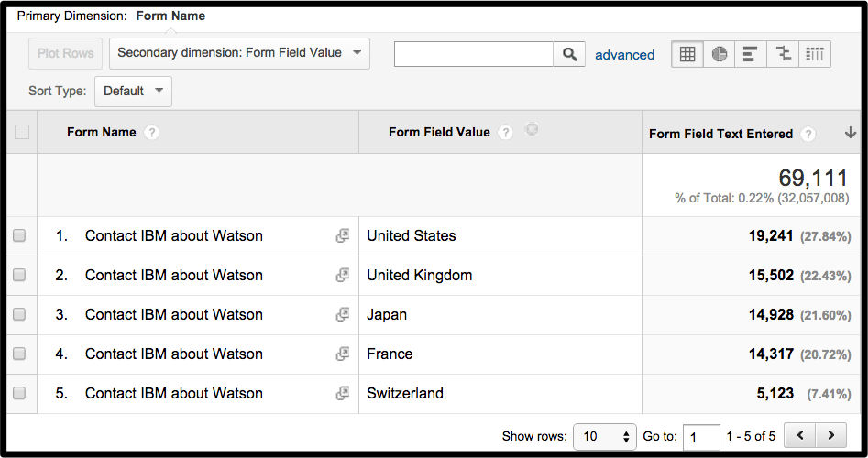The height and width of the screenshot is (458, 868).
Task: Select the % of Total 0.22% text
Action: pyautogui.click(x=762, y=198)
